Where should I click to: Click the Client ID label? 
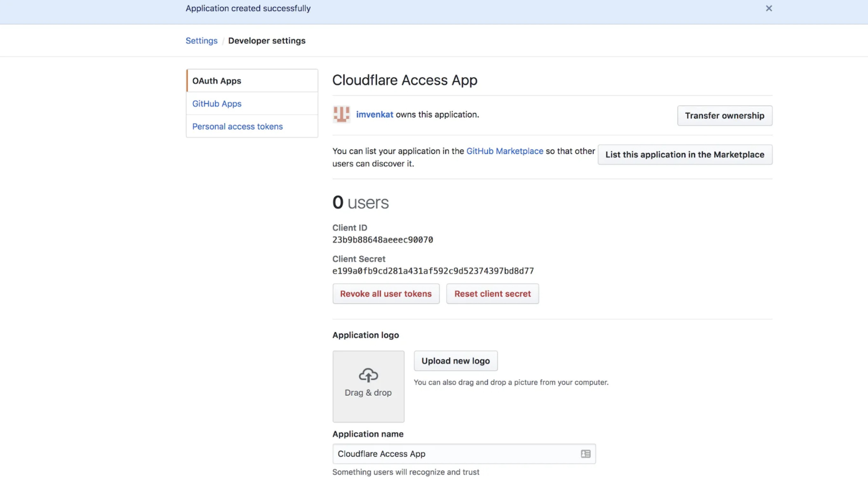tap(349, 228)
